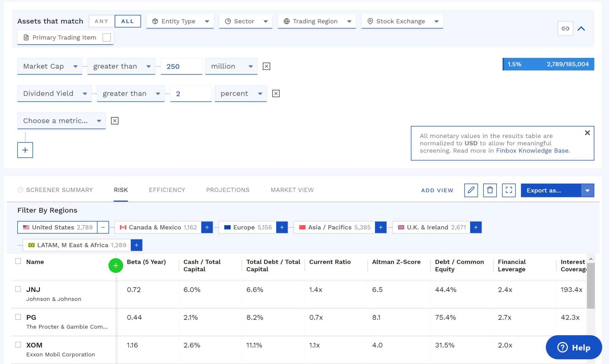
Task: Sort by Debt / Common Equity column
Action: tap(459, 265)
